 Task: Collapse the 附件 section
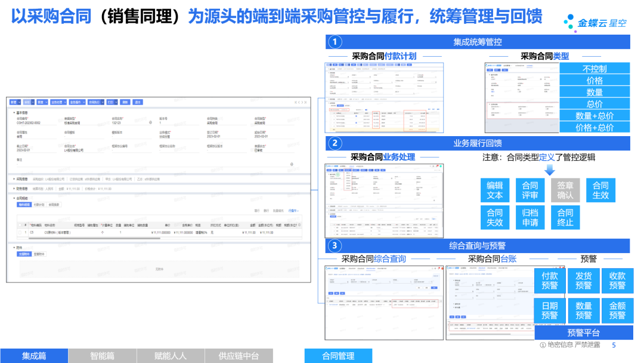tap(14, 248)
